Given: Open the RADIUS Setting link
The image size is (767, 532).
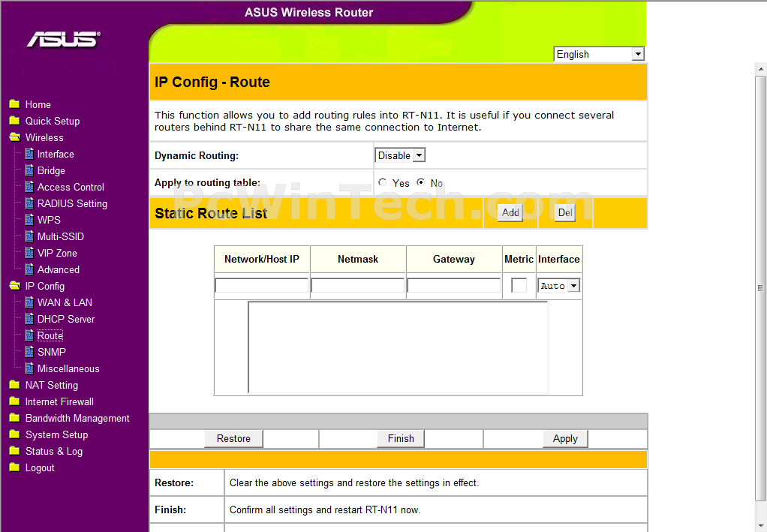Looking at the screenshot, I should coord(72,204).
